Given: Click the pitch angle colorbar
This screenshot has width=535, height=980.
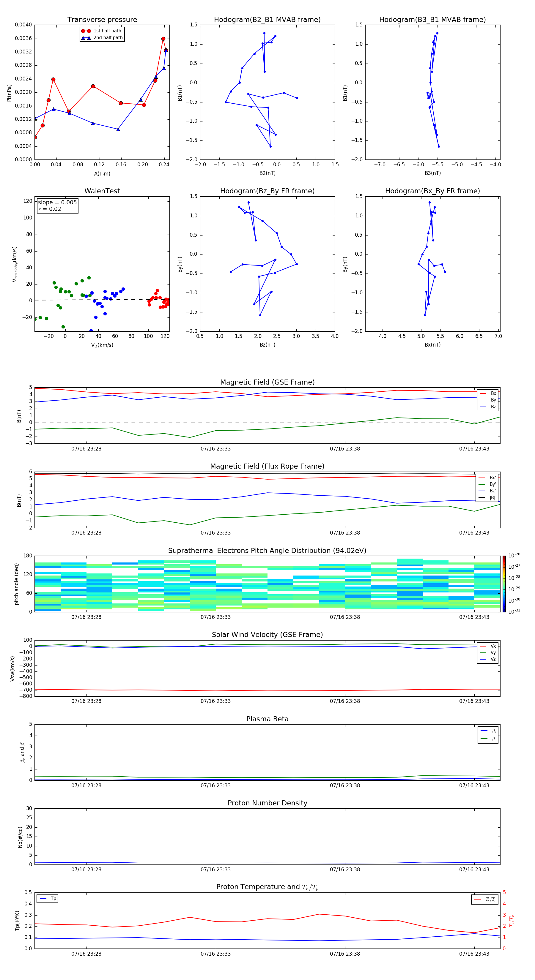Looking at the screenshot, I should coord(504,584).
